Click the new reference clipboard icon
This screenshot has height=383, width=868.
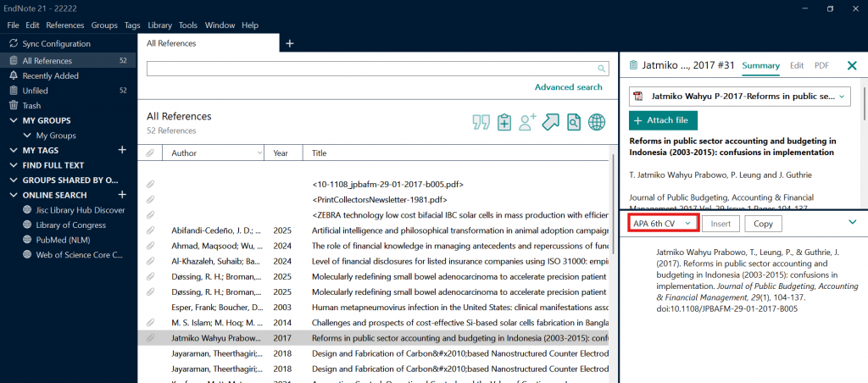(x=504, y=122)
